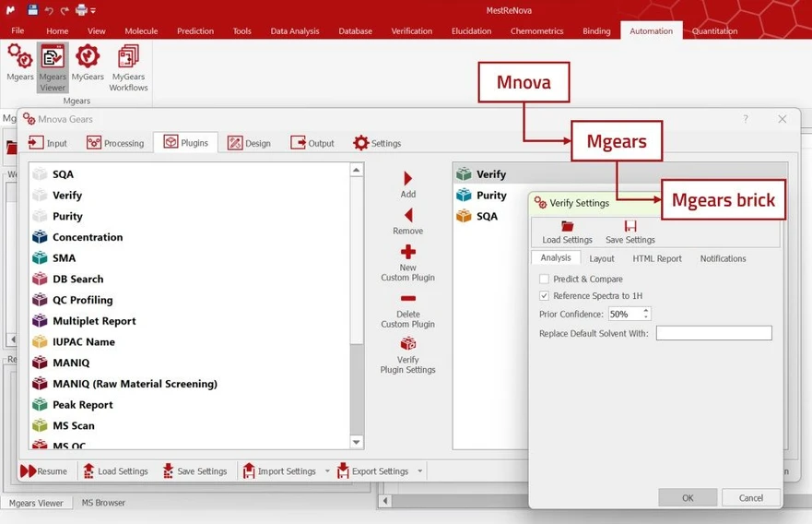Image resolution: width=812 pixels, height=524 pixels.
Task: Switch to the HTML Report tab
Action: 656,258
